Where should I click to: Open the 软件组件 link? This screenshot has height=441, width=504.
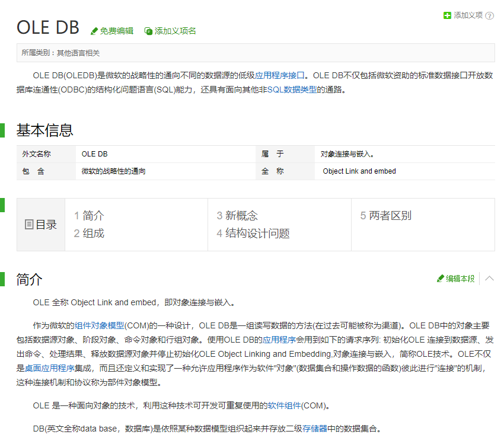(284, 405)
